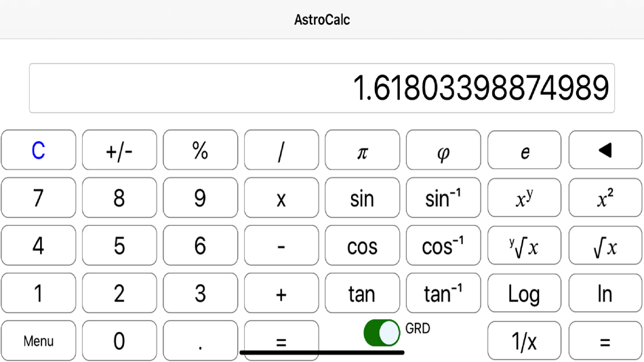Take the y-th root of x
644x362 pixels.
524,245
